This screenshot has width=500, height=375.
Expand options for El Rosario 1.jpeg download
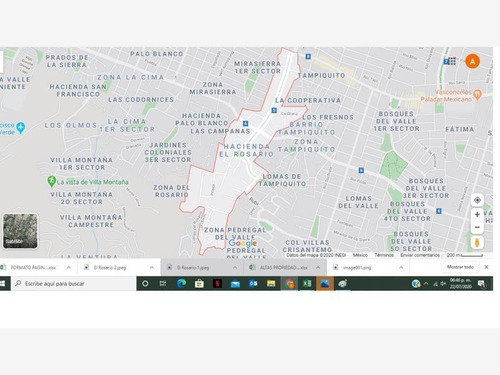coord(235,267)
